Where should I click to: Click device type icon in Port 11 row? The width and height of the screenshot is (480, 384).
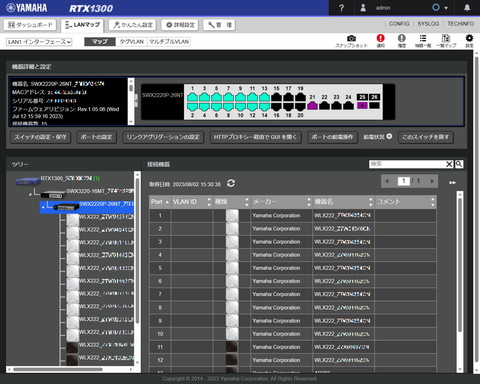232,347
